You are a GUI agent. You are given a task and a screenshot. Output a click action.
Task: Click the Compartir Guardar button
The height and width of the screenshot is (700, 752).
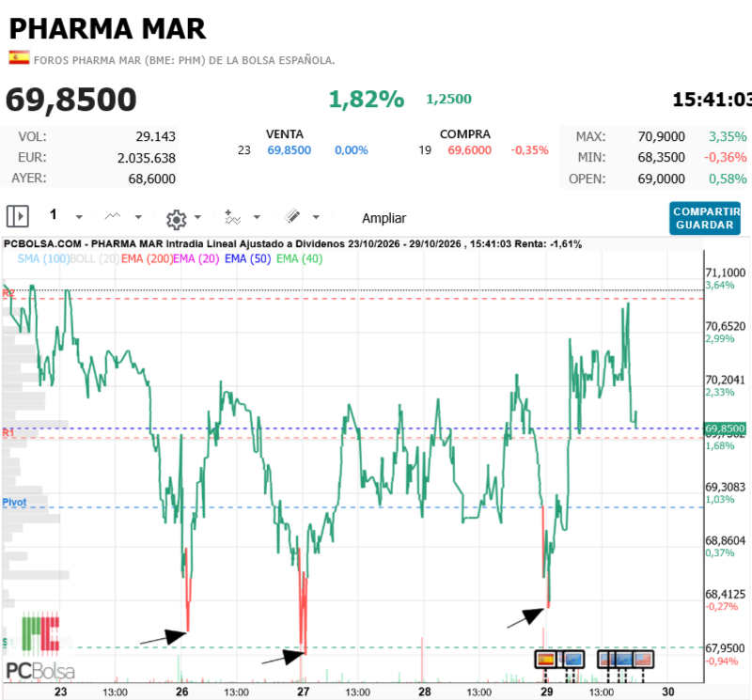705,218
